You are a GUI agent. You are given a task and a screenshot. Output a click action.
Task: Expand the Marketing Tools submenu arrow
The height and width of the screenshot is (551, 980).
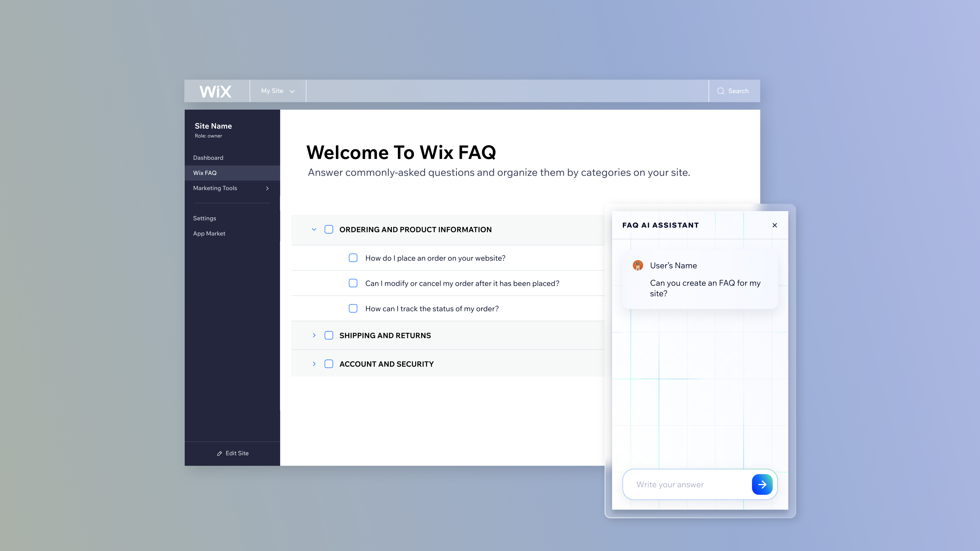click(267, 188)
